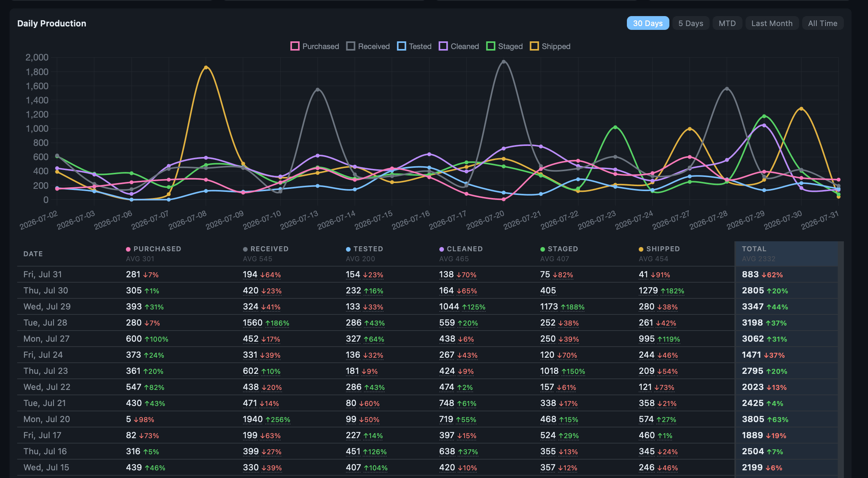Image resolution: width=868 pixels, height=478 pixels.
Task: Click Tested value 451 on Jul 16
Action: 353,452
